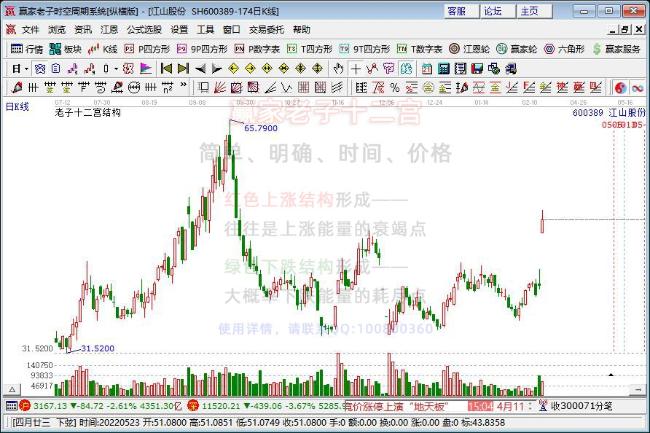Click the magenta flag triangle icon
This screenshot has height=433, width=650.
[146, 68]
